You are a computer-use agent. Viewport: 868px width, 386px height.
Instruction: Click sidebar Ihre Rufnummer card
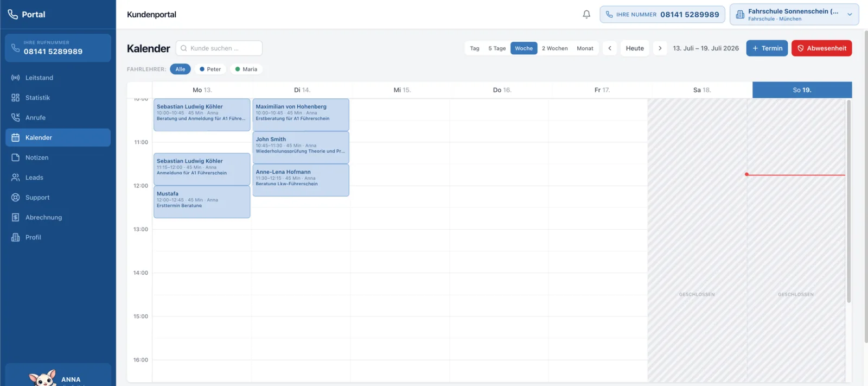click(x=58, y=48)
